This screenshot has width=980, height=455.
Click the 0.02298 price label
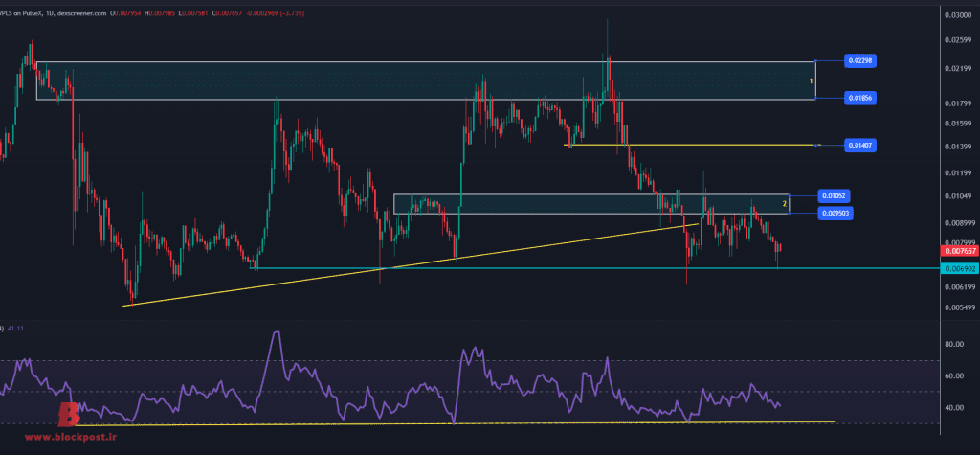tap(860, 60)
